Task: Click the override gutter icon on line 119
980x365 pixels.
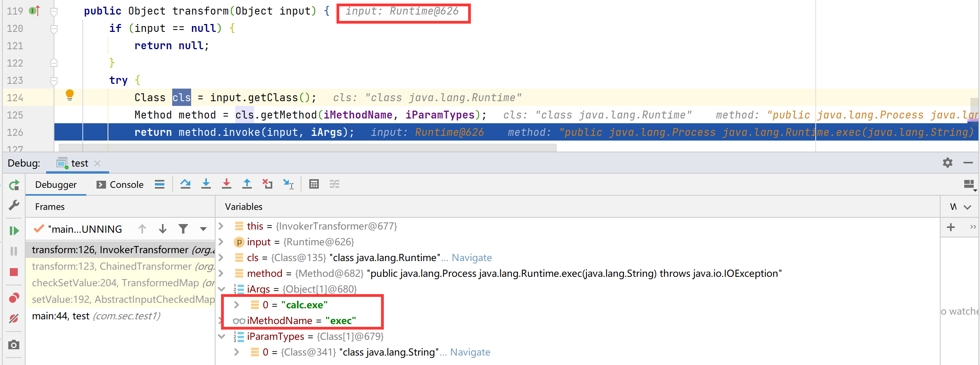Action: [x=35, y=11]
